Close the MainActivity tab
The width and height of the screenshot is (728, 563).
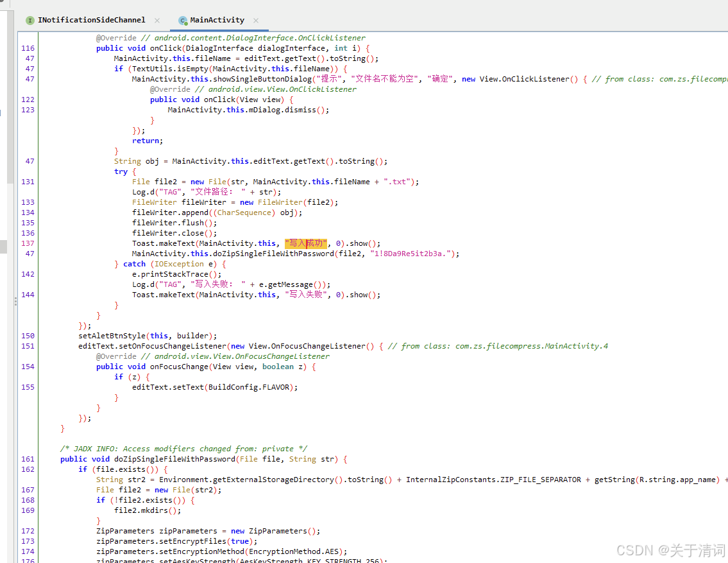click(256, 21)
